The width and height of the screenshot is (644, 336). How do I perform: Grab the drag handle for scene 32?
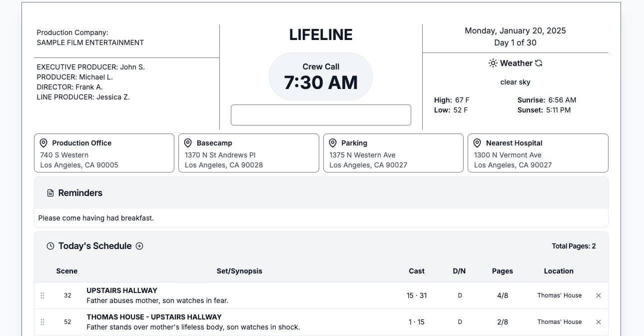tap(42, 295)
